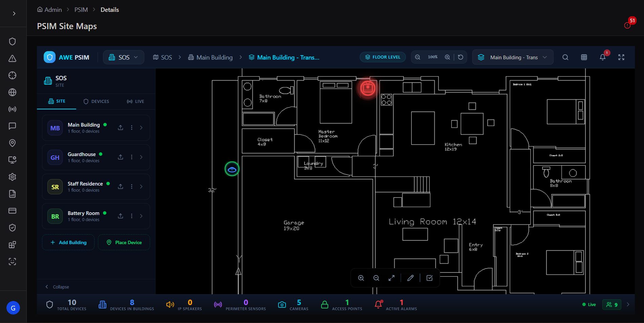Open the SOS site dropdown selector
644x323 pixels.
point(124,57)
